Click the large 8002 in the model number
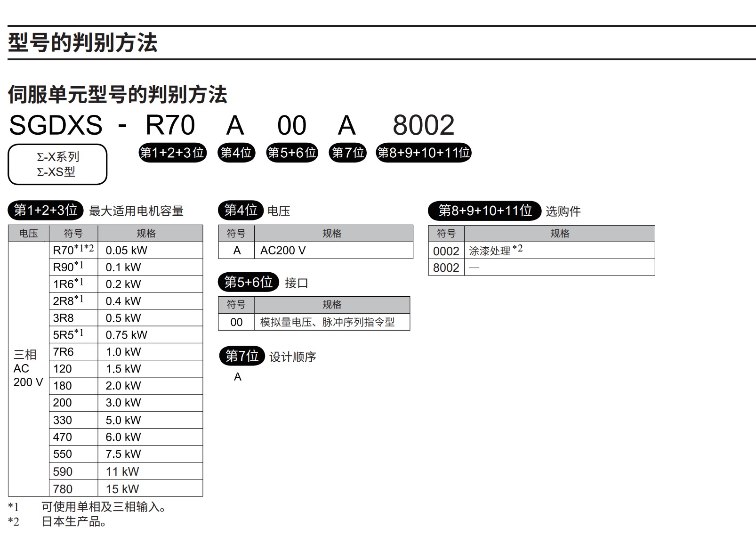The height and width of the screenshot is (552, 756). (x=423, y=125)
